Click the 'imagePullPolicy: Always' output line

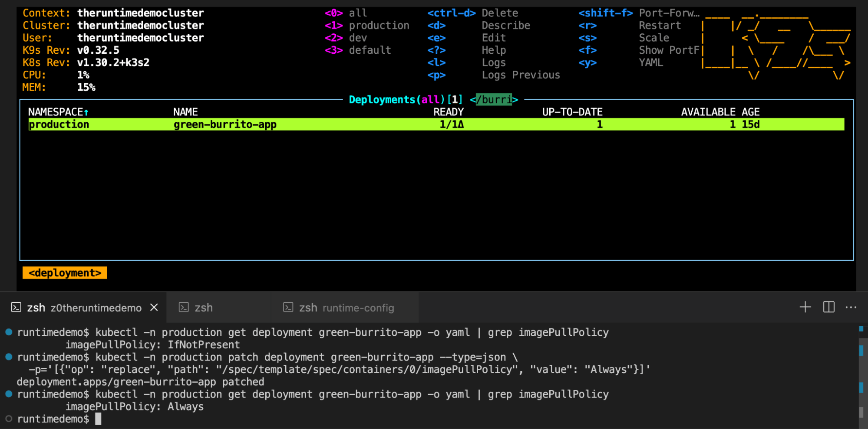tap(135, 406)
